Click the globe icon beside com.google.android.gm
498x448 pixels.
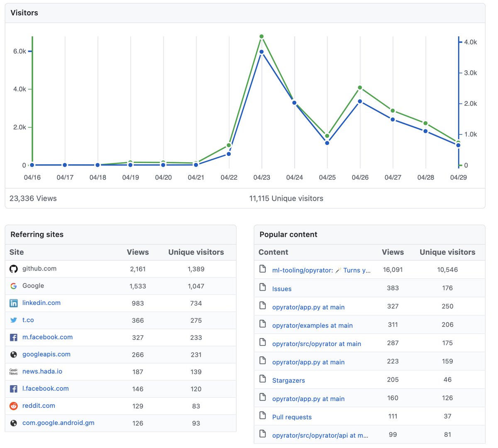[x=14, y=423]
